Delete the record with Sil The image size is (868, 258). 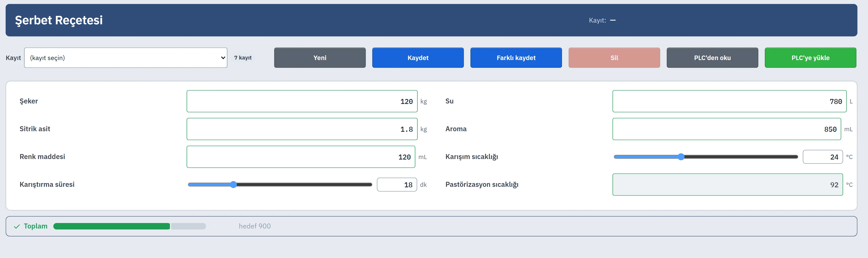[x=614, y=58]
